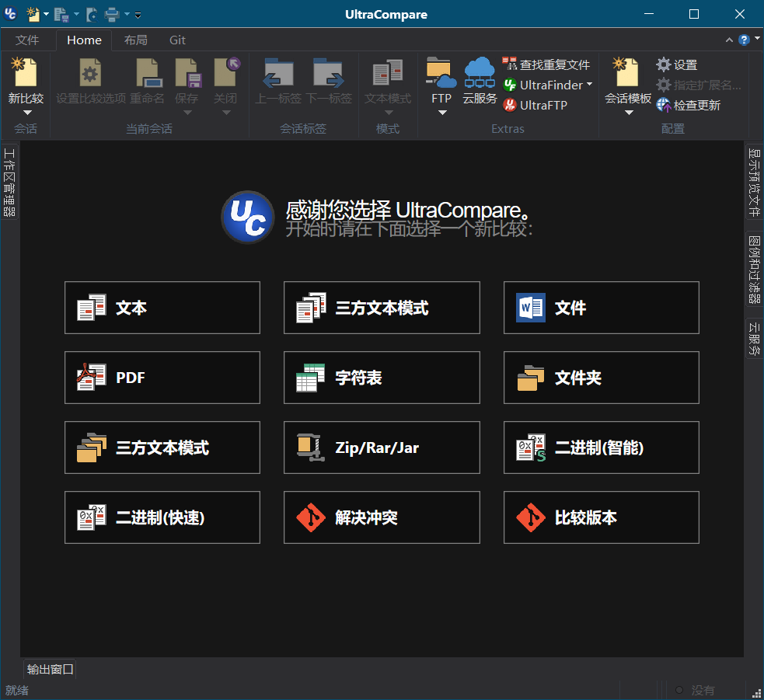Open 设置比较选项 compare options

[x=91, y=81]
